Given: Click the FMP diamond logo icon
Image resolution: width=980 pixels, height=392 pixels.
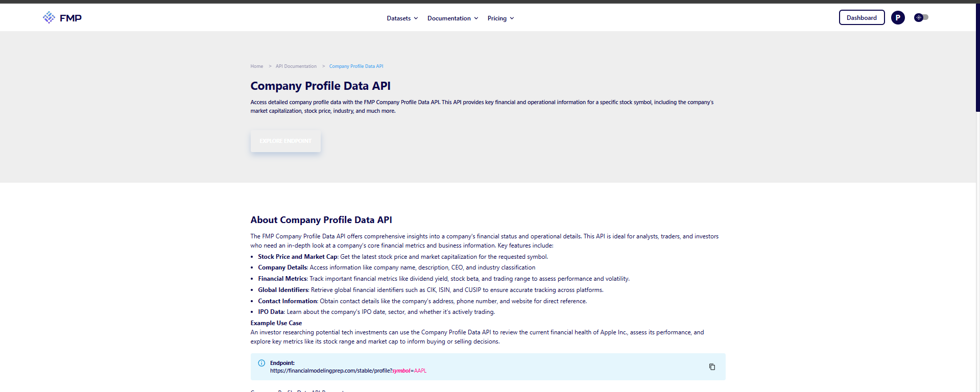Looking at the screenshot, I should click(49, 18).
